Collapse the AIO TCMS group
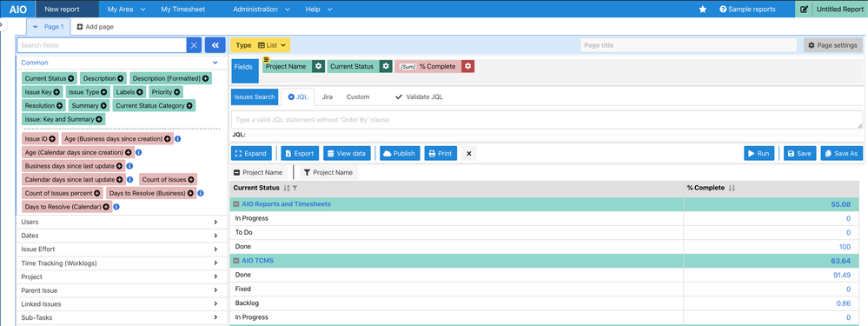868x326 pixels. click(x=236, y=261)
